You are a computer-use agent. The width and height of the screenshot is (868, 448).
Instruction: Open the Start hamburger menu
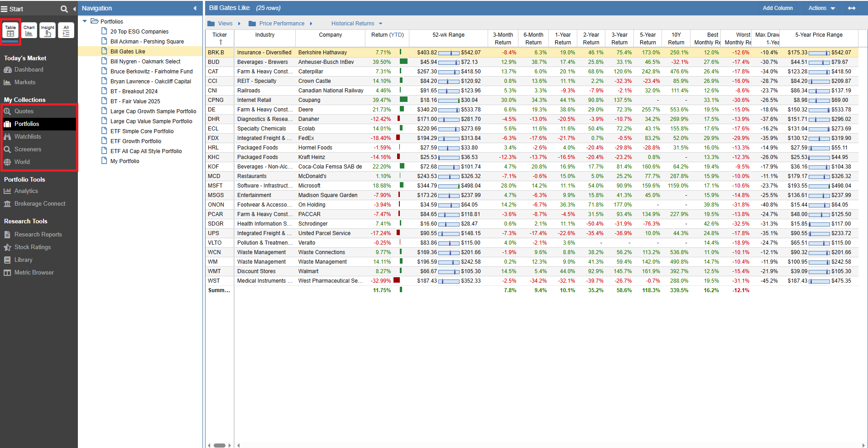[x=5, y=9]
